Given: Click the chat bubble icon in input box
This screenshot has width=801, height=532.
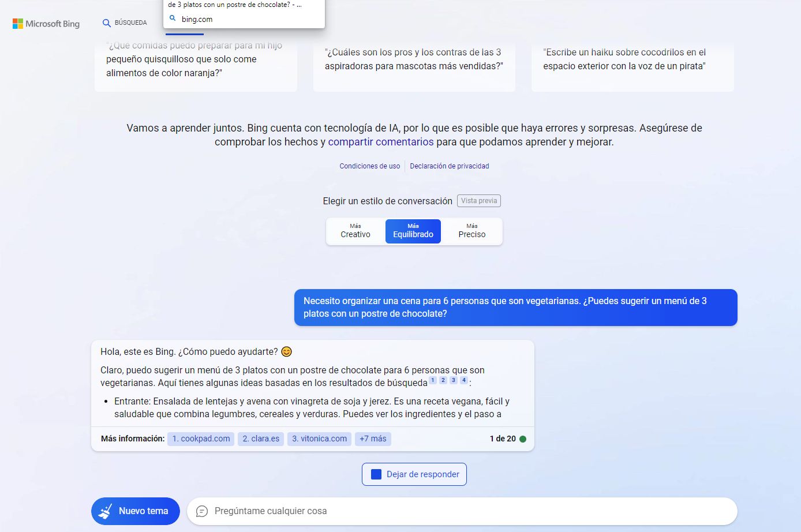Looking at the screenshot, I should [202, 511].
